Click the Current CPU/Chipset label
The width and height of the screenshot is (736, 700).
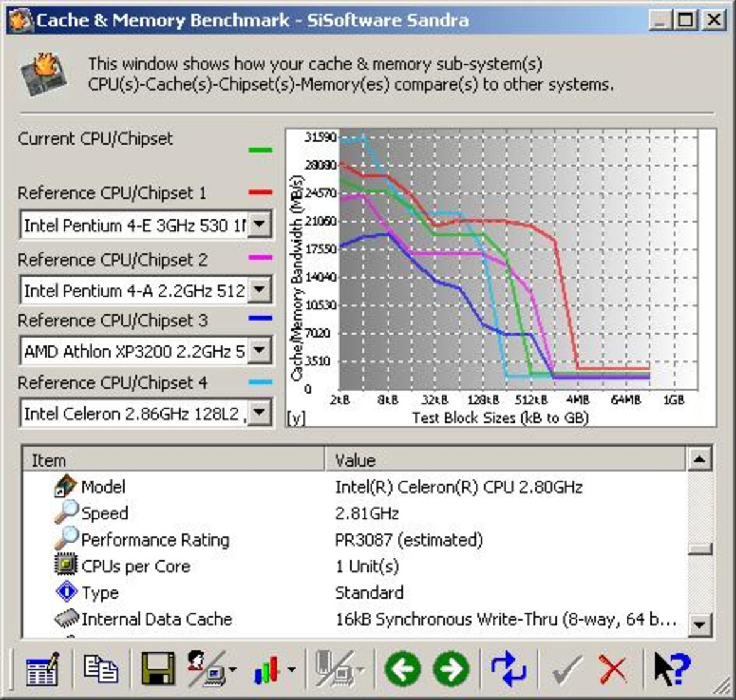[95, 138]
